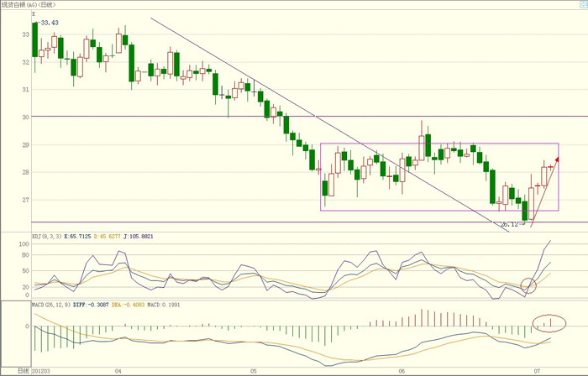Click the 06 month label on time axis

click(402, 371)
